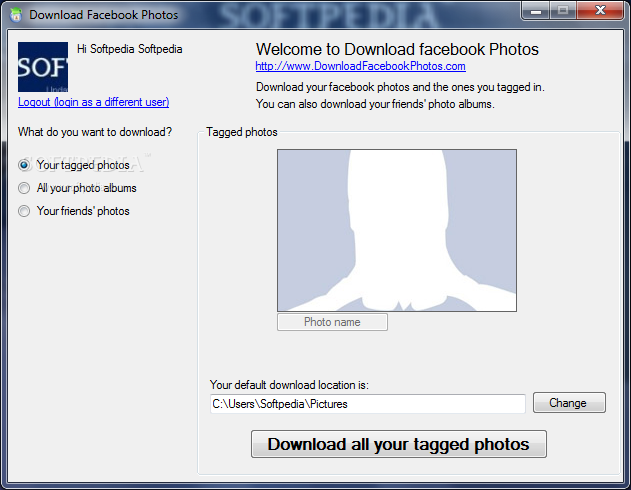Click Logout (login as a different user)

pyautogui.click(x=93, y=102)
